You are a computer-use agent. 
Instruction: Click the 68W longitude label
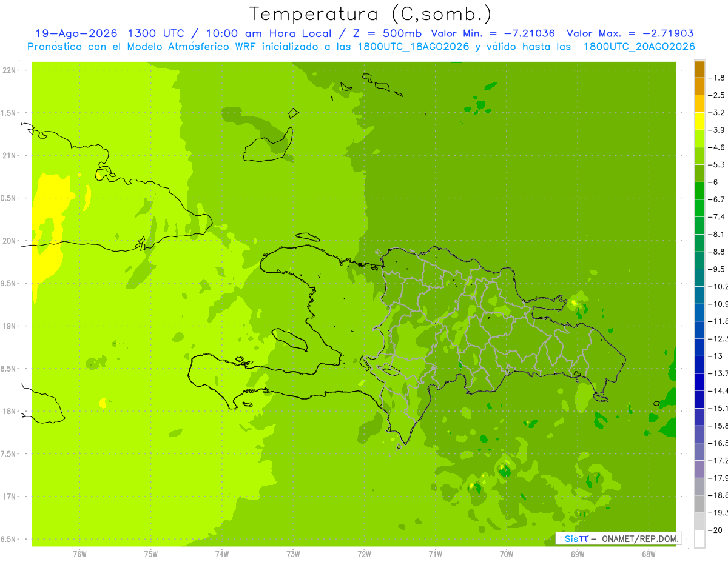(648, 554)
